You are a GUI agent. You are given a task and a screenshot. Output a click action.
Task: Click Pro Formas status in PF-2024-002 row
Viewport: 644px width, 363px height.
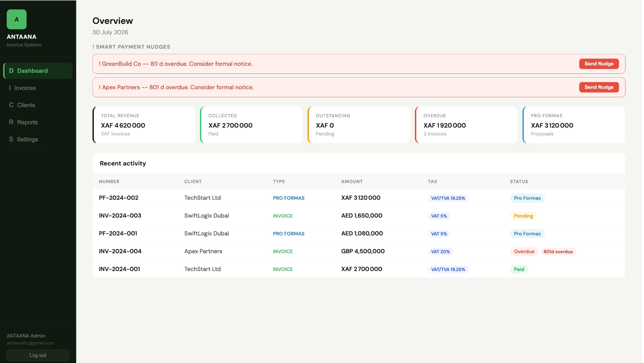[527, 198]
